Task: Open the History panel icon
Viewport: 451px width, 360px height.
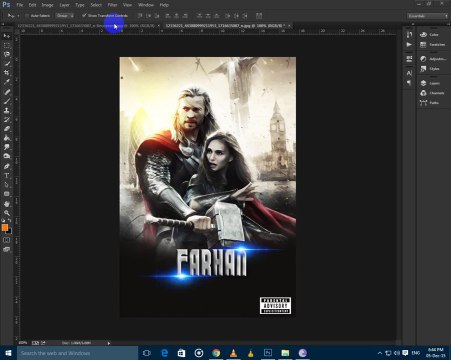Action: point(409,35)
